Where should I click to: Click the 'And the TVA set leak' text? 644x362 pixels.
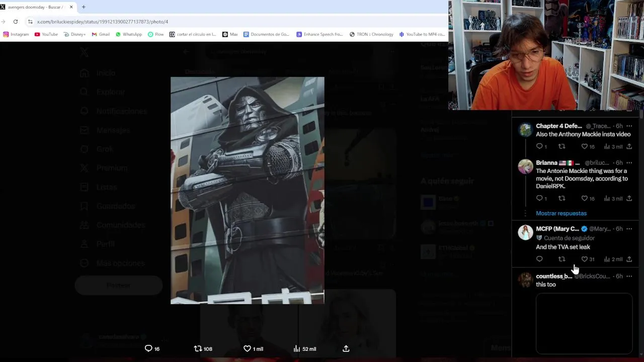tap(563, 247)
